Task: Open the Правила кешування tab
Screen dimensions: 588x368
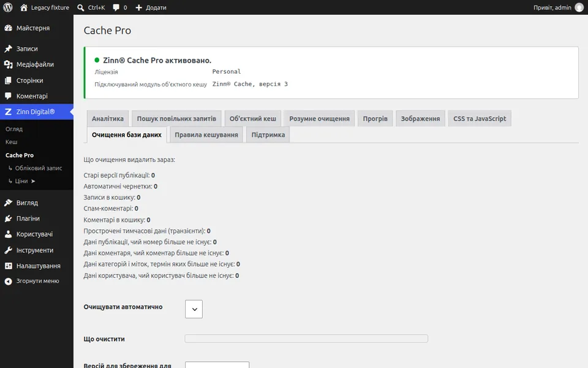Action: [x=206, y=135]
